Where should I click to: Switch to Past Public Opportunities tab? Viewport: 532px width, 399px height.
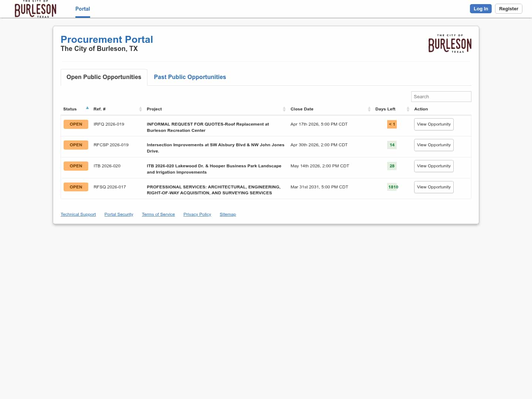tap(190, 77)
